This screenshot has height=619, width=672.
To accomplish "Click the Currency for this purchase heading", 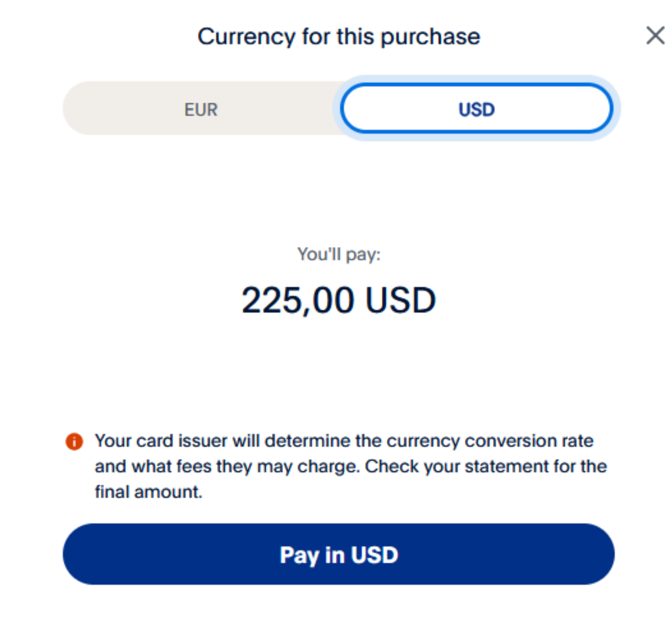I will (x=339, y=37).
